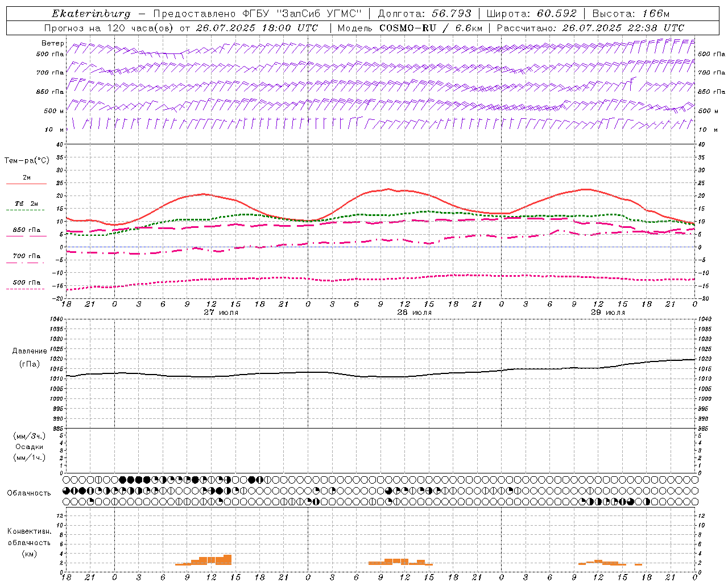Click the "29 июля" date label

click(x=608, y=313)
